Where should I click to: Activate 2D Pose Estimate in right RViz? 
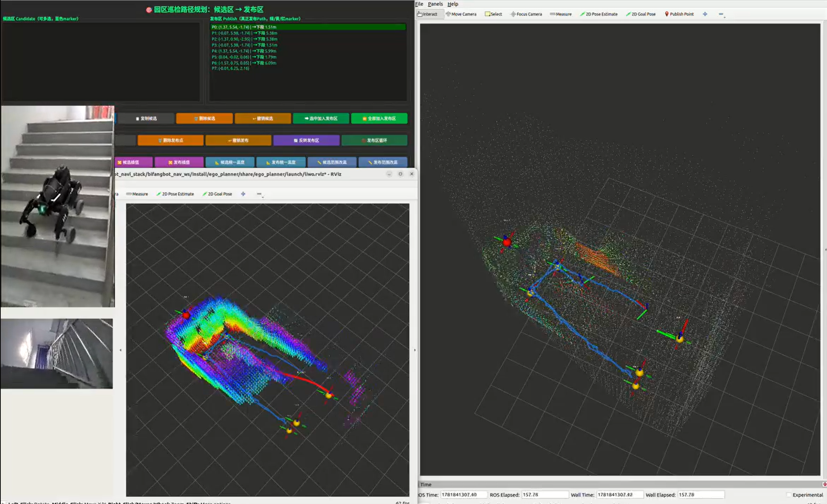(x=599, y=14)
